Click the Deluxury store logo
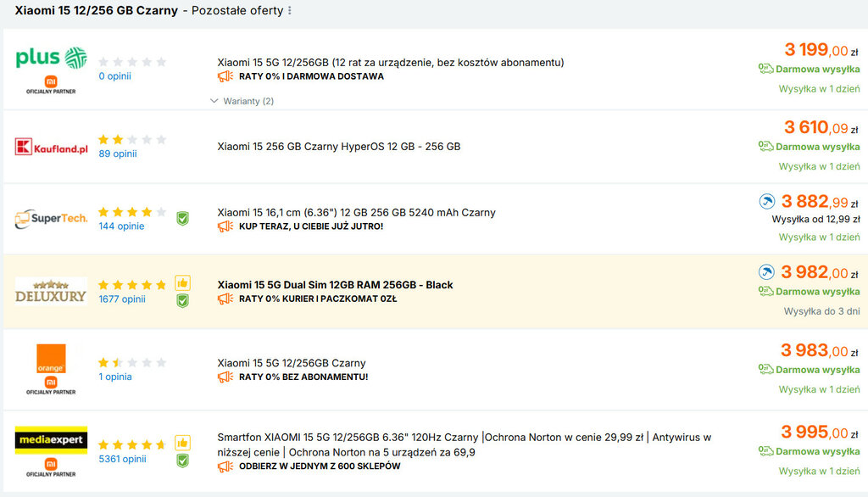Viewport: 868px width, 497px height. 51,291
